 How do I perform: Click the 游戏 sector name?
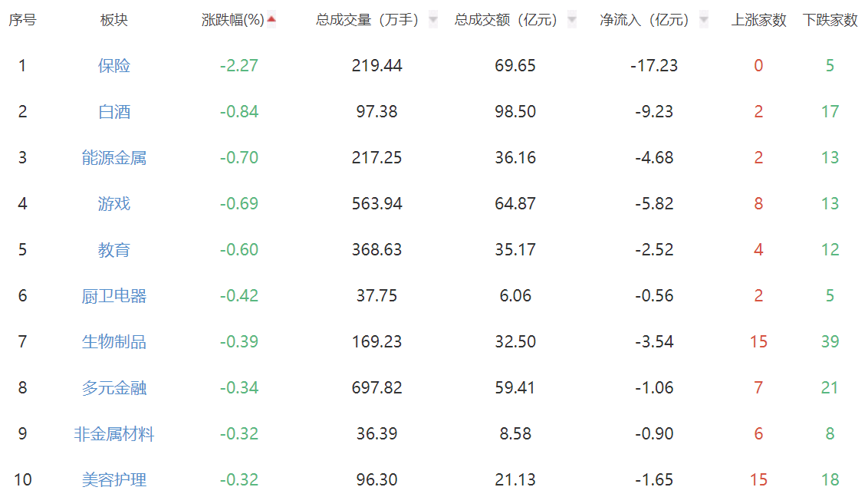tap(114, 204)
